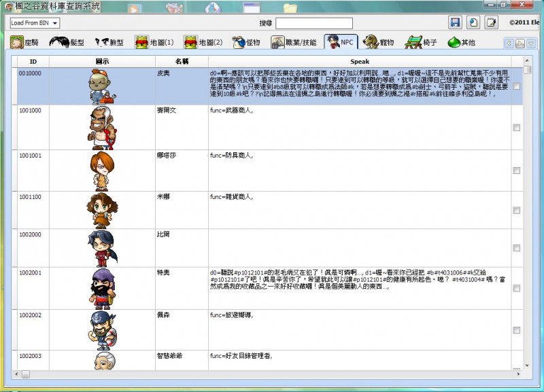Sort by the ID column header
The height and width of the screenshot is (392, 544).
coord(33,61)
